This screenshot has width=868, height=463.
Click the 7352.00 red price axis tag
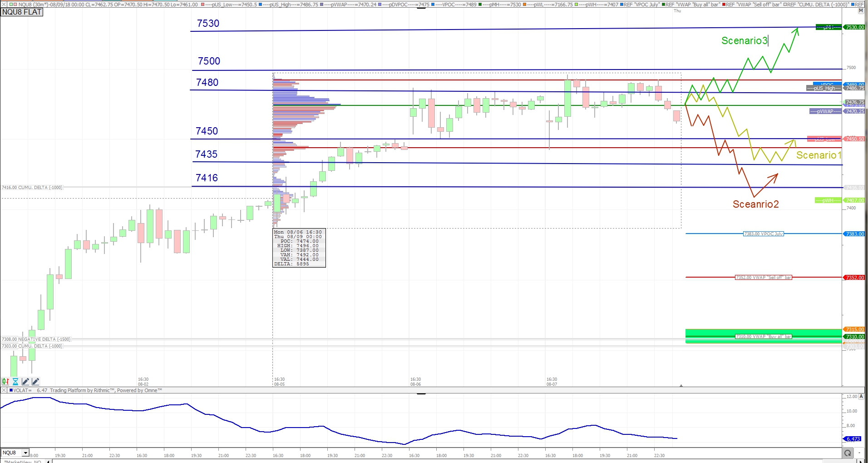854,278
